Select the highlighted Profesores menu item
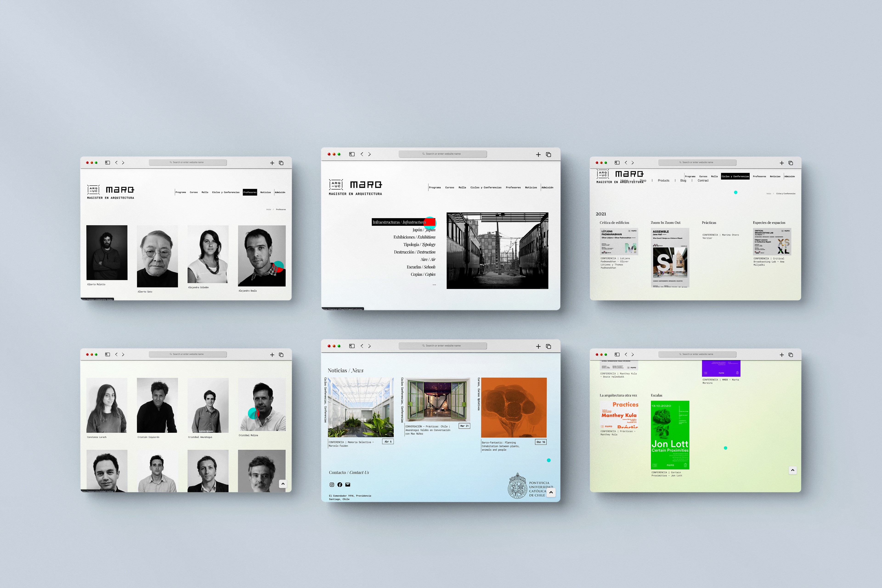The height and width of the screenshot is (588, 882). [x=250, y=192]
